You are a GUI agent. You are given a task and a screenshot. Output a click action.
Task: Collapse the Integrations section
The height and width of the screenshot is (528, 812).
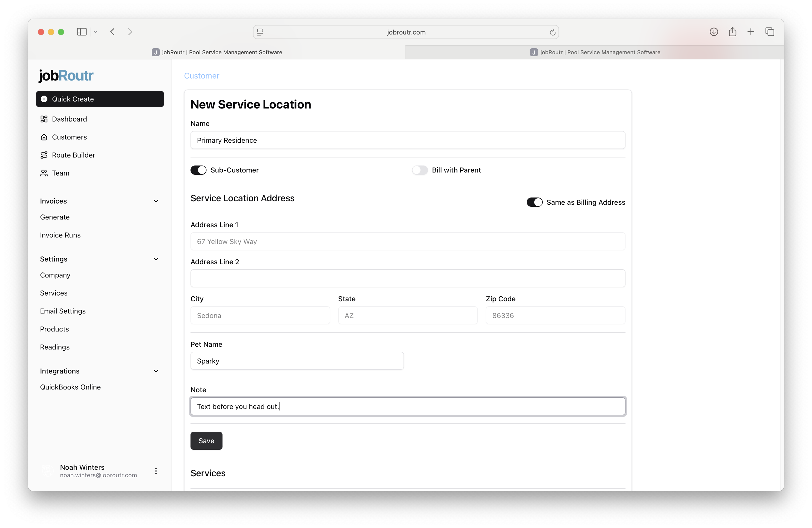[156, 371]
